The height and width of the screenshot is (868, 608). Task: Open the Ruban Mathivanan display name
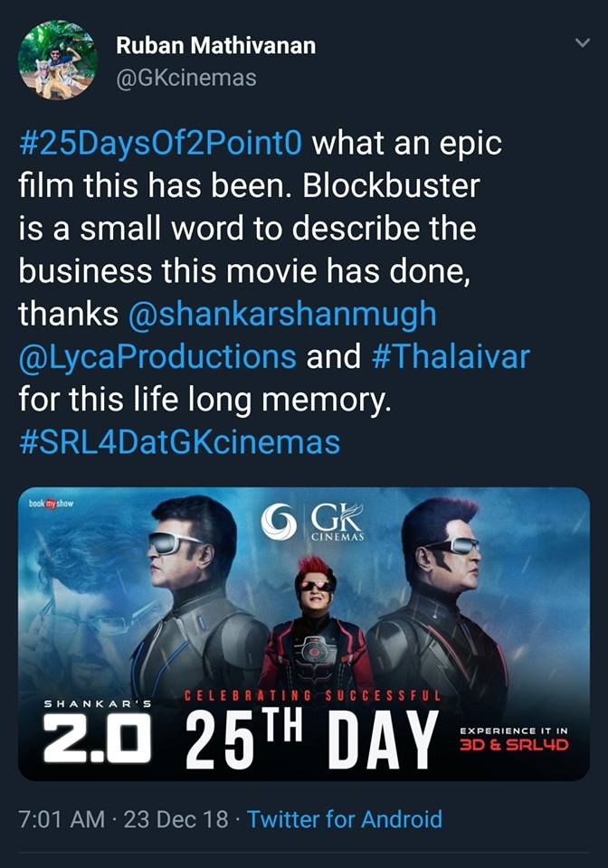(216, 45)
